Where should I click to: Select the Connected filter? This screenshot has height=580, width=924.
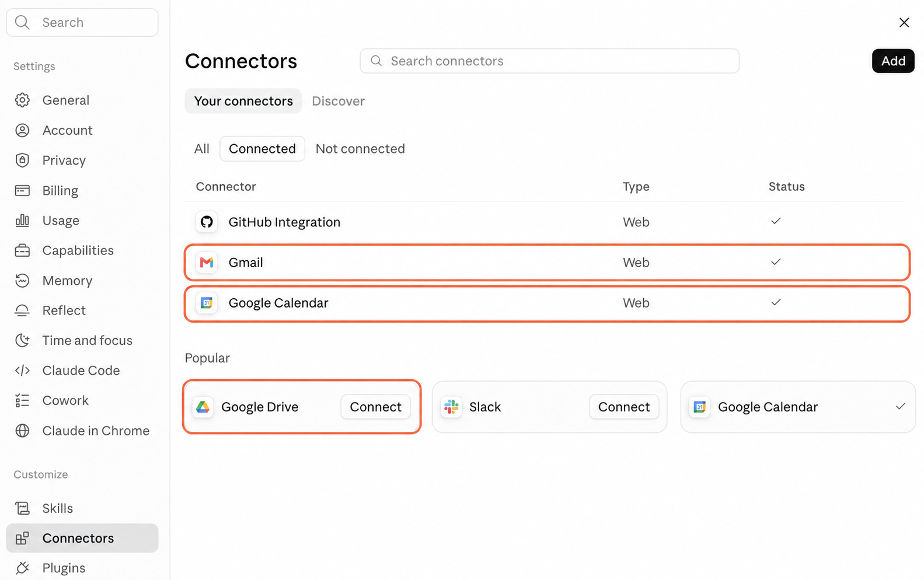point(262,149)
